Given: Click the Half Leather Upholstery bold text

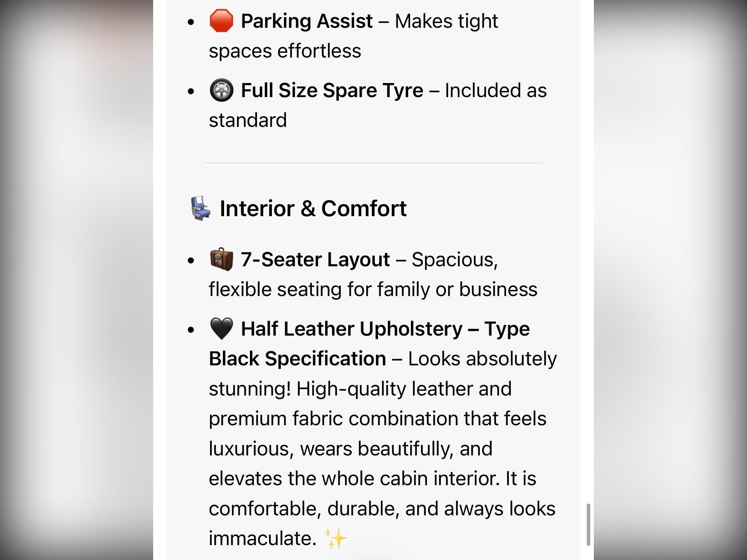Looking at the screenshot, I should 351,329.
